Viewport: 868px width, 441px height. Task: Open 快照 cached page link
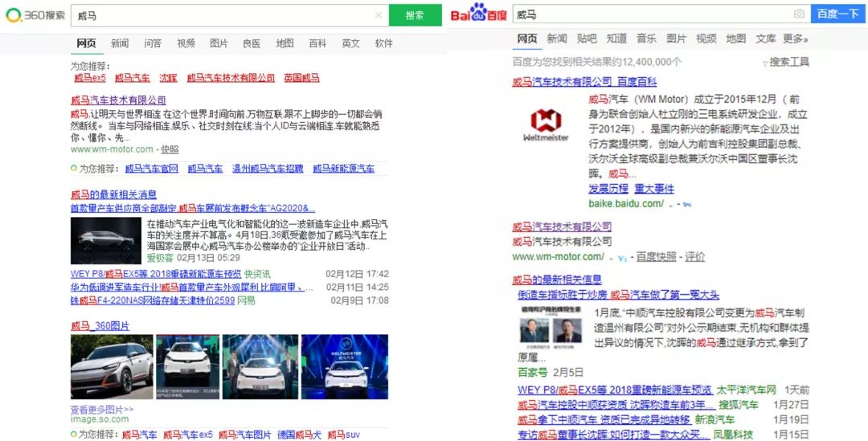(170, 149)
